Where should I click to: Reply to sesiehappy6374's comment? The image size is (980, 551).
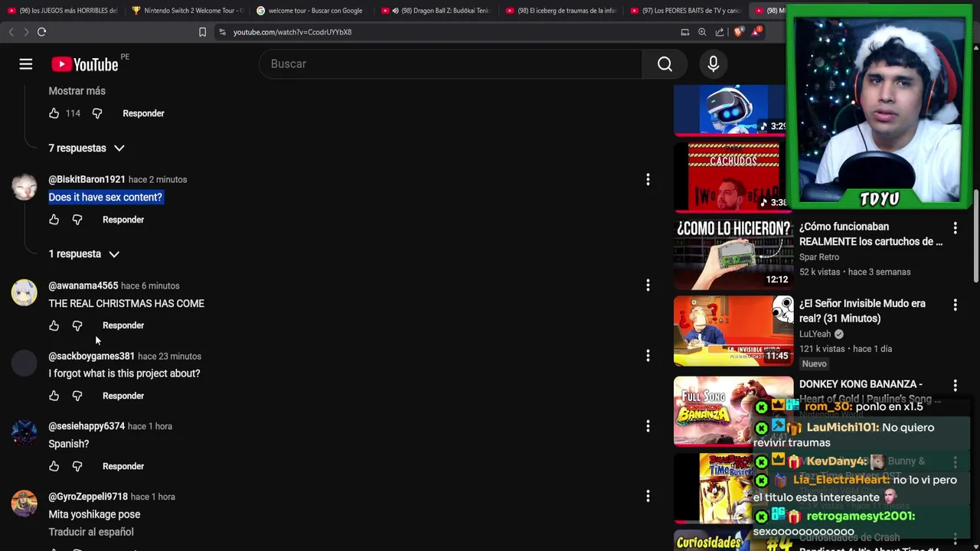(123, 466)
